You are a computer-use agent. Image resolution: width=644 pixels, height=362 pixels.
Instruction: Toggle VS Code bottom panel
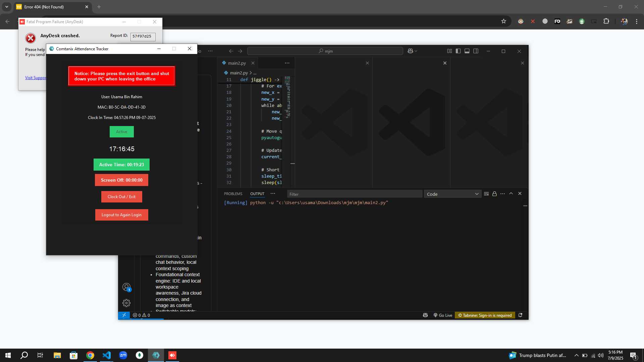467,51
